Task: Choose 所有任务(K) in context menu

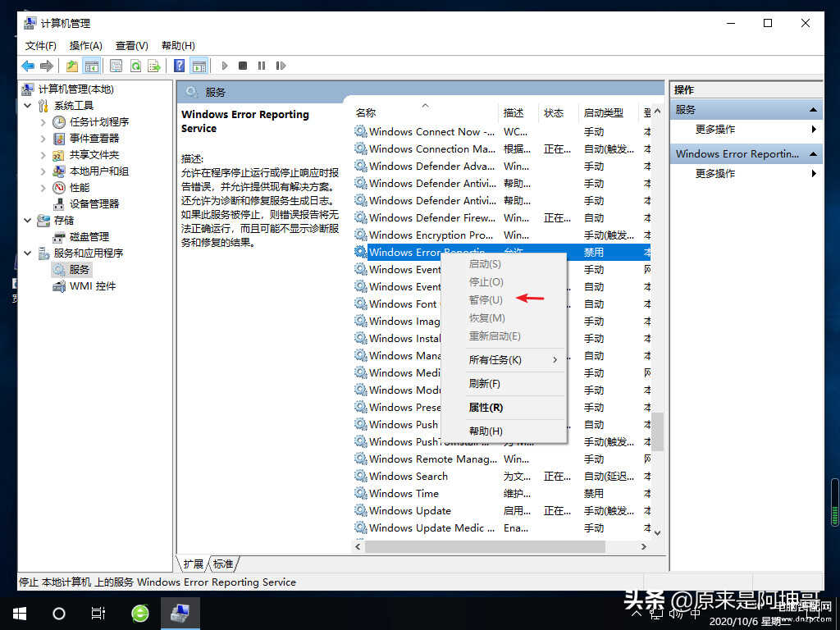Action: tap(504, 360)
